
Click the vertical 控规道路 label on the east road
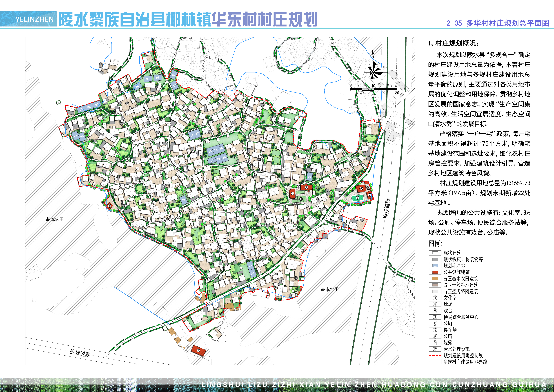pos(387,209)
